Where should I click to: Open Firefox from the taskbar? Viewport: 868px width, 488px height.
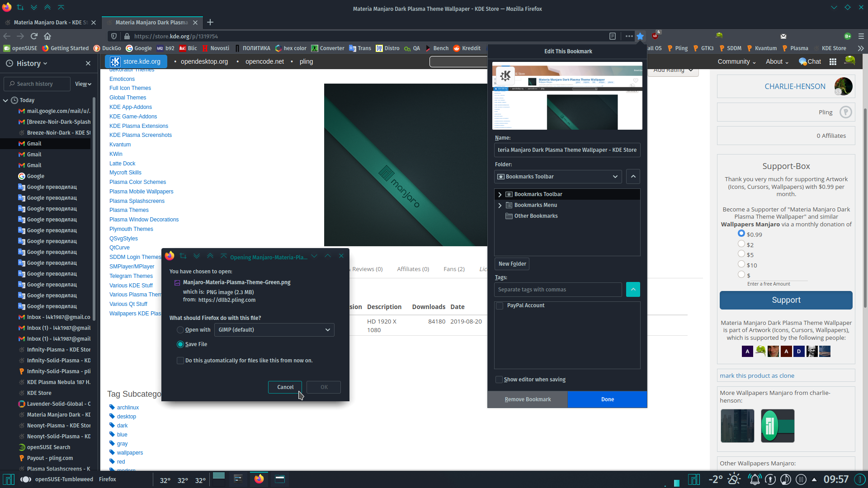(x=259, y=479)
